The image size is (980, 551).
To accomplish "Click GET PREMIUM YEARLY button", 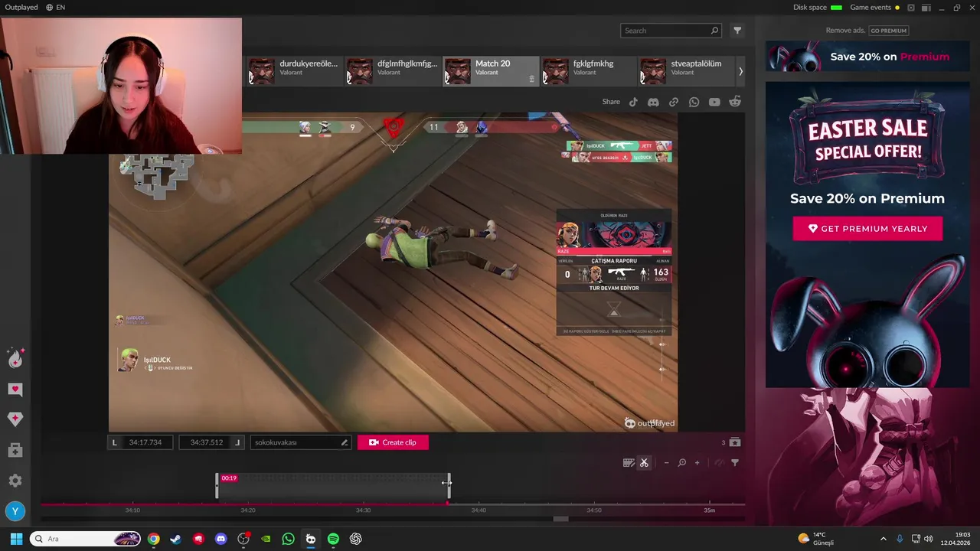I will pyautogui.click(x=867, y=229).
